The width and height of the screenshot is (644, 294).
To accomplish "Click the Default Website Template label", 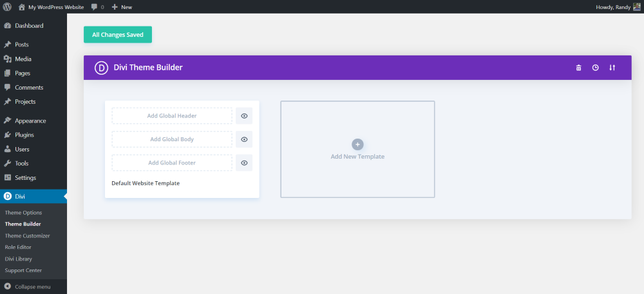I will point(146,183).
